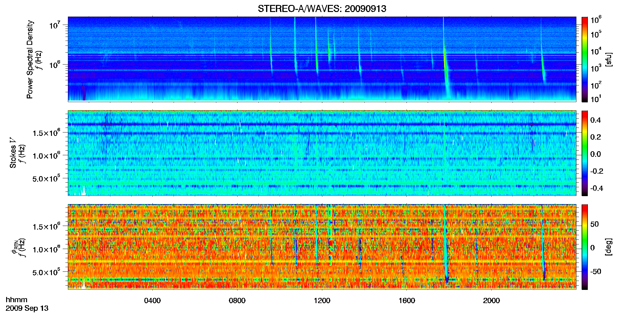Click the -50 tick on deg colorbar
Viewport: 644px width, 332px height.
(x=595, y=271)
